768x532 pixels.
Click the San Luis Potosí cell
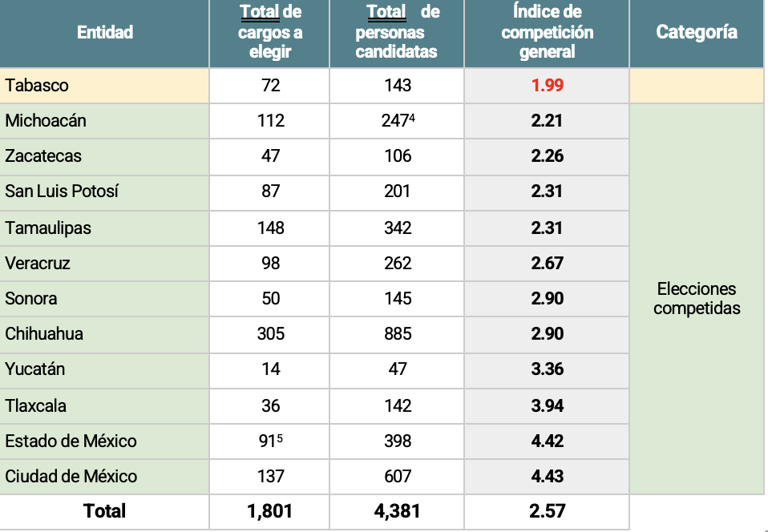(104, 191)
